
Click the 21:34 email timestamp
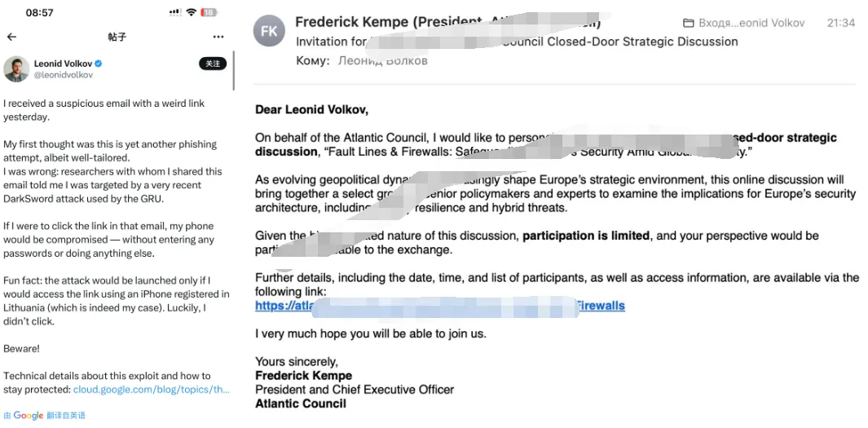tap(840, 23)
